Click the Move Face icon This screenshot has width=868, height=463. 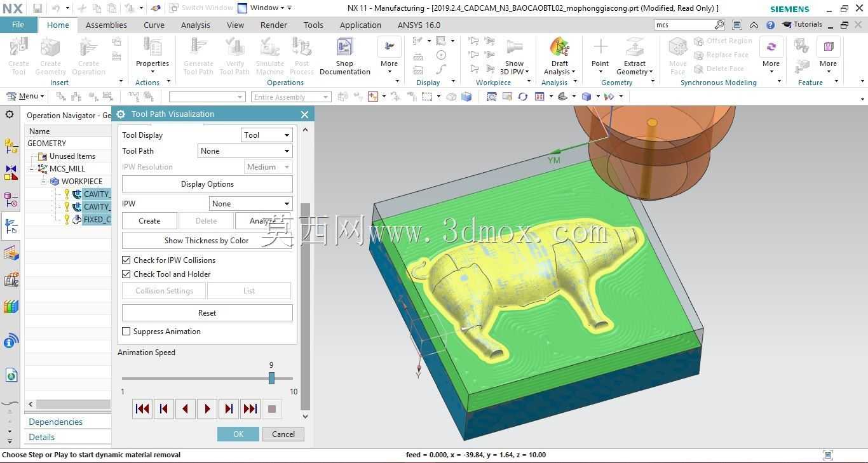pyautogui.click(x=677, y=56)
